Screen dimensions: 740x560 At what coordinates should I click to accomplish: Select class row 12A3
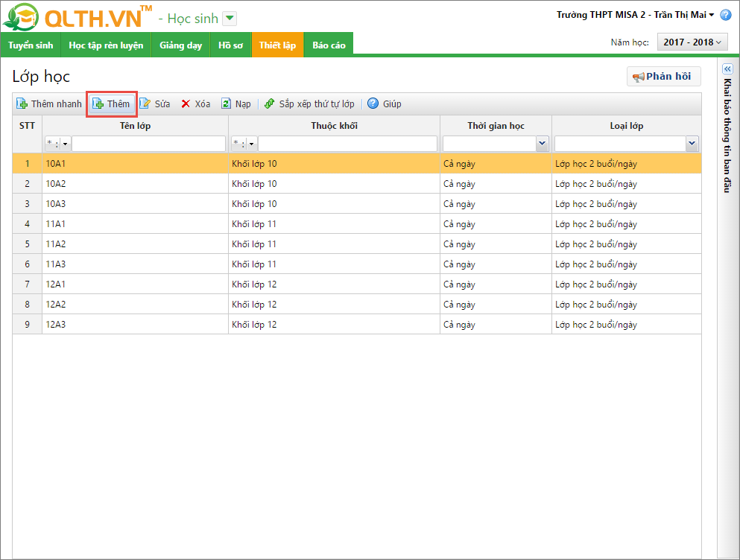click(357, 325)
